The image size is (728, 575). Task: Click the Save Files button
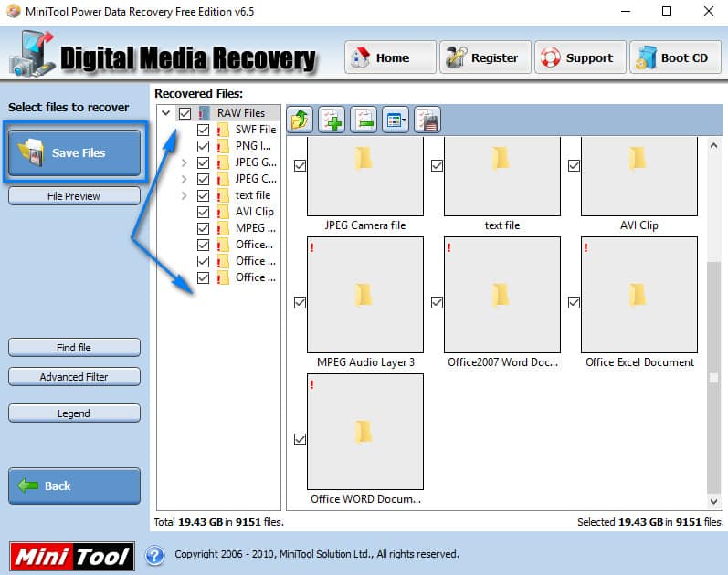[x=75, y=152]
